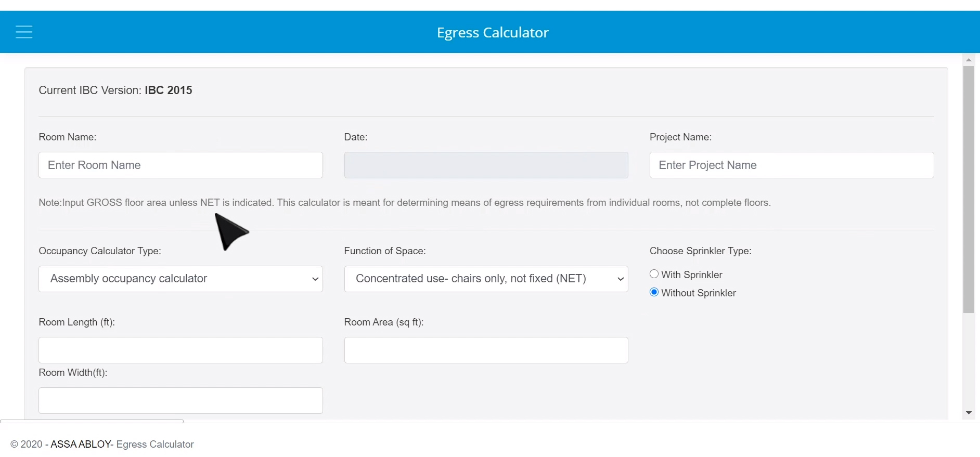Screen dimensions: 980x457
Task: Focus the Enter Project Name field
Action: [x=791, y=165]
